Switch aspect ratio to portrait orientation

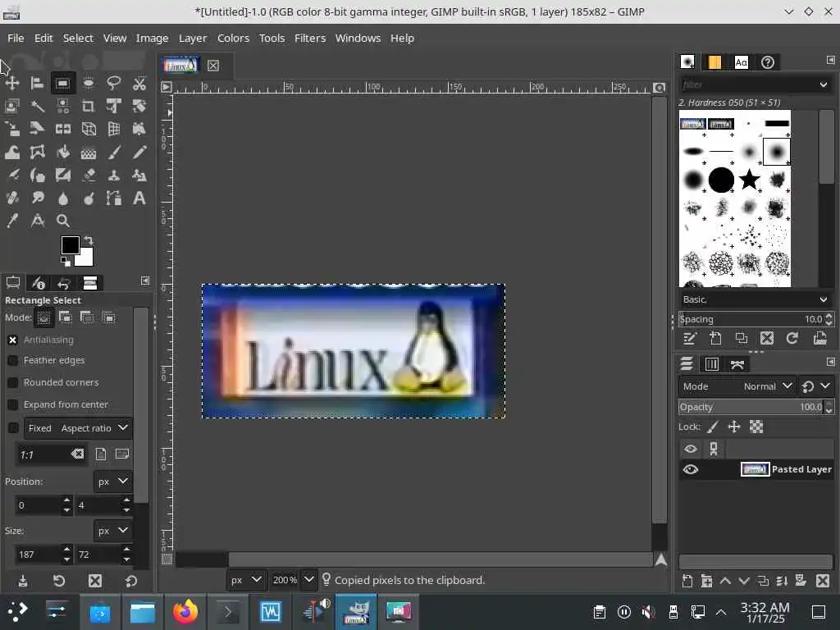[x=101, y=454]
